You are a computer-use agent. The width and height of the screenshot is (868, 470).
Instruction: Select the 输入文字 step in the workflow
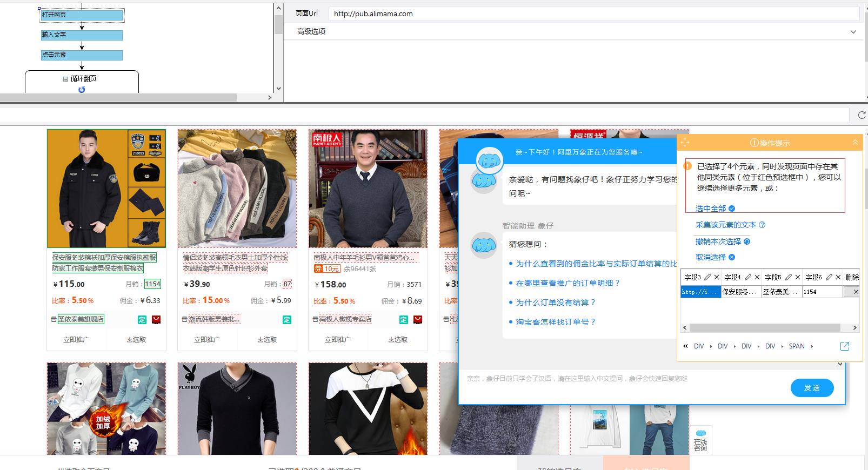click(82, 35)
